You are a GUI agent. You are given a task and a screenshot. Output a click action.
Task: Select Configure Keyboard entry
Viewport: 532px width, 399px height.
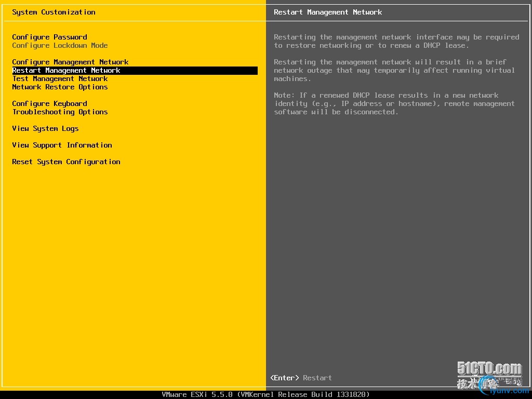point(49,103)
